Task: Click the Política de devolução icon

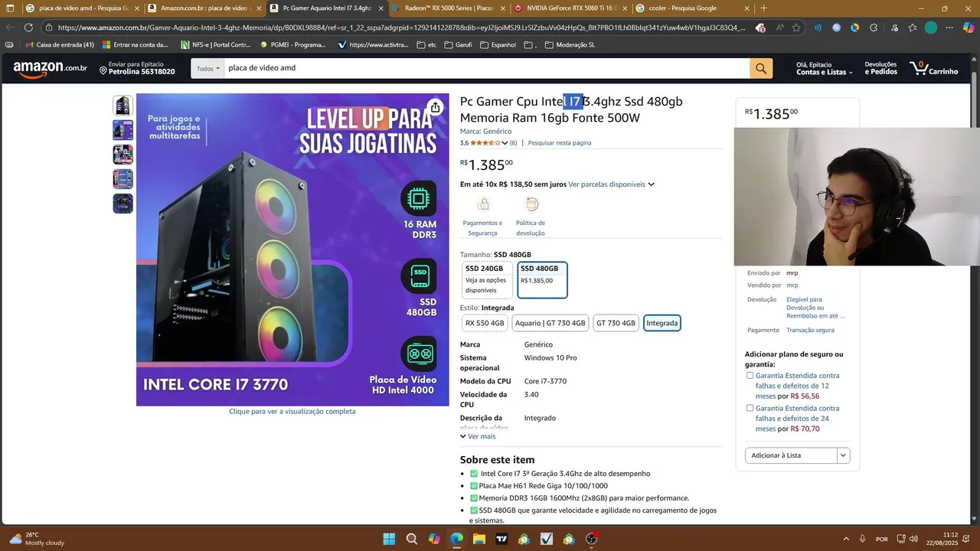Action: tap(531, 204)
